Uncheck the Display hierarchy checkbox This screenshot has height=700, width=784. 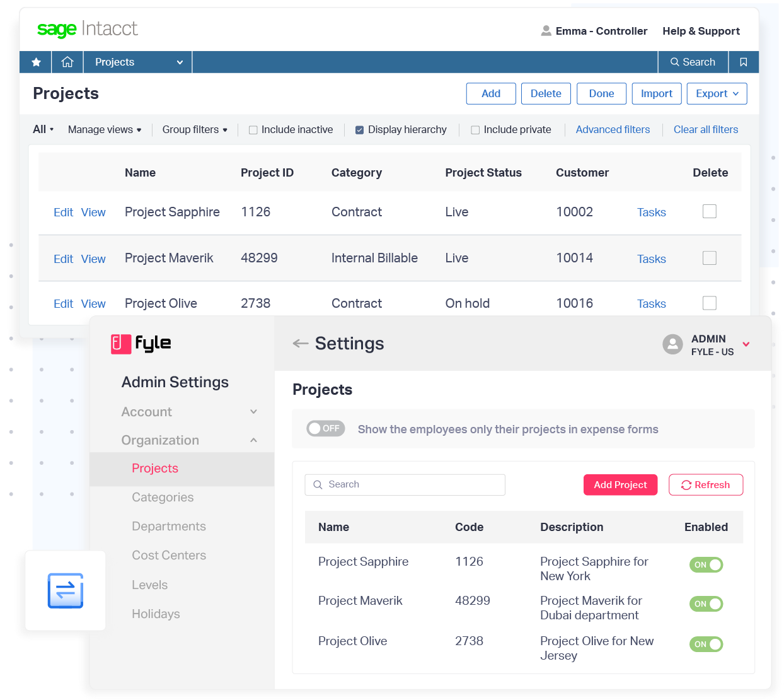click(x=359, y=130)
